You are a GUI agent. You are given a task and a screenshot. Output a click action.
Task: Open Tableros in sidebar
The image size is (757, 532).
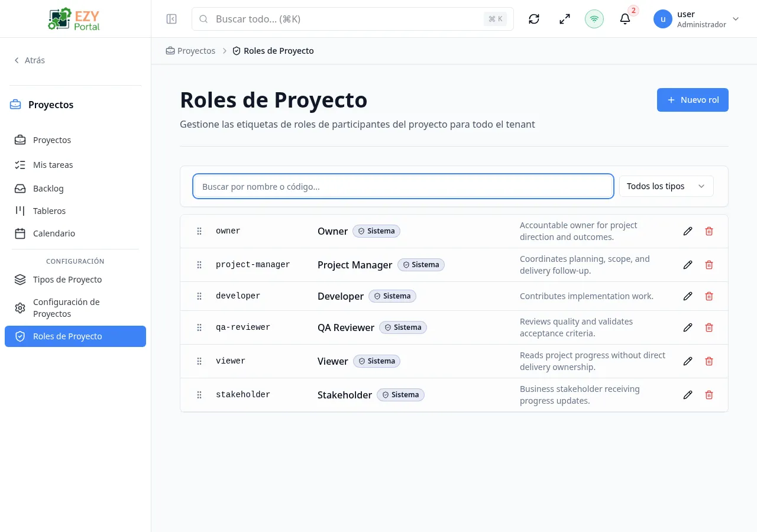tap(75, 211)
